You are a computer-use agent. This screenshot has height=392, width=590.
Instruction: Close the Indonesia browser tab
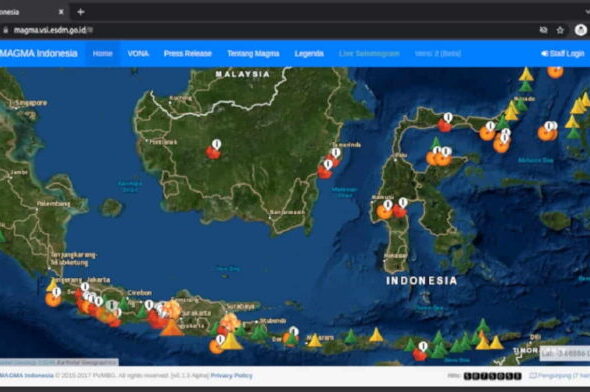coord(61,12)
